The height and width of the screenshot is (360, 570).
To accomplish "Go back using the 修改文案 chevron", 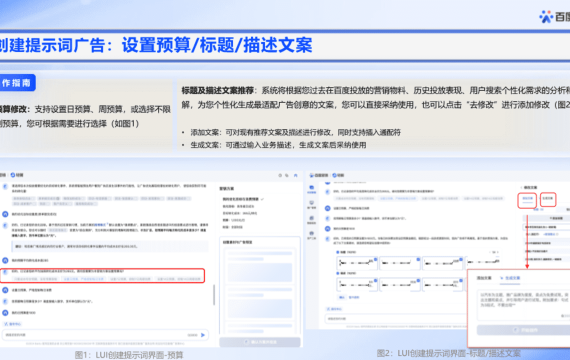I will point(521,188).
